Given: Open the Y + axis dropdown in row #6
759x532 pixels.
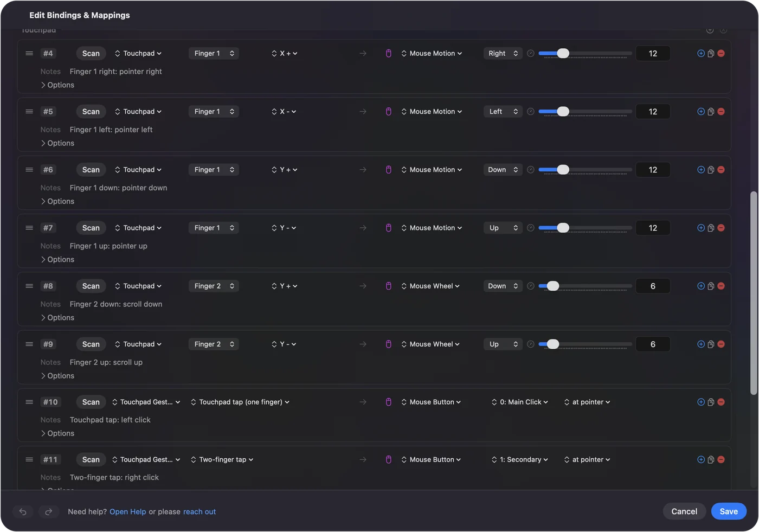Looking at the screenshot, I should pyautogui.click(x=285, y=170).
